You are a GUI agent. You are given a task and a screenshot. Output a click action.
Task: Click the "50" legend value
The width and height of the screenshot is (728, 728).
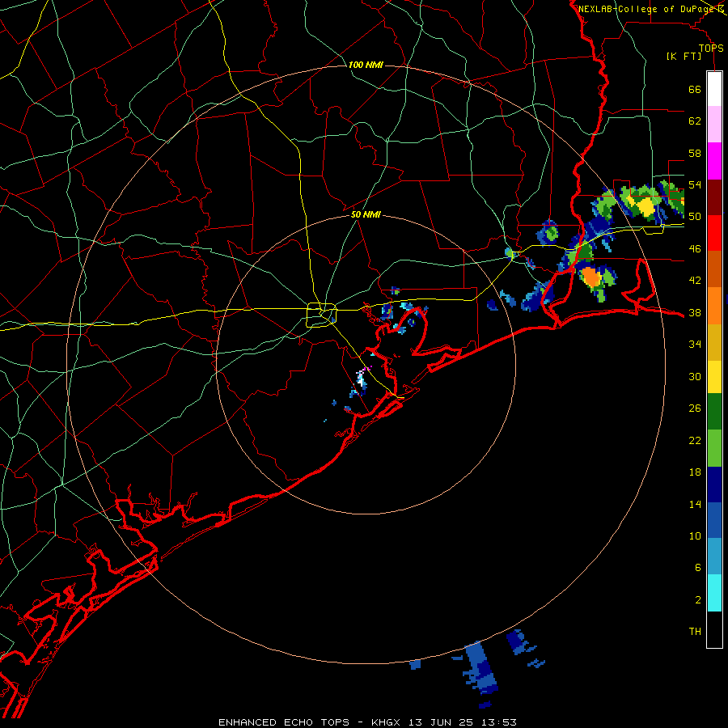[x=695, y=217]
